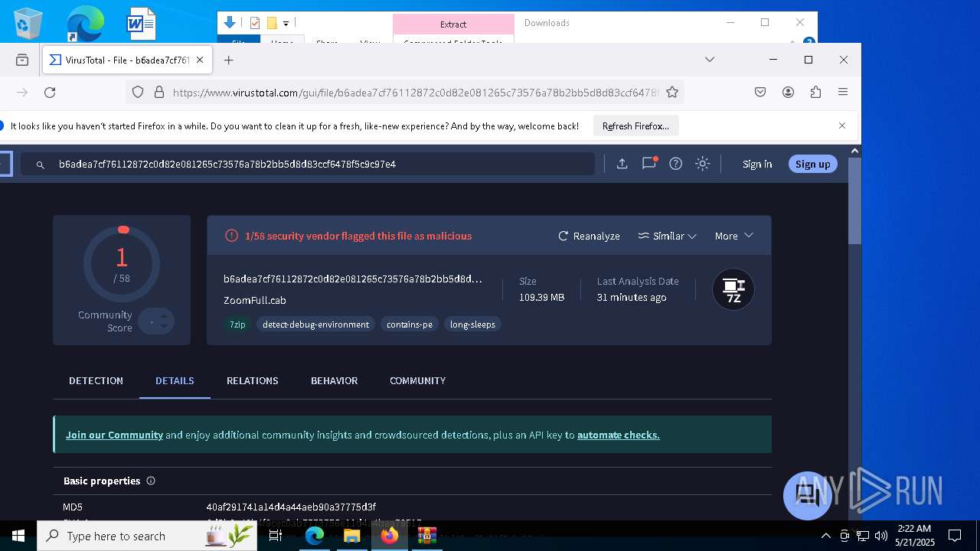The image size is (980, 551).
Task: Click the tracking protection shield icon
Action: pyautogui.click(x=138, y=93)
